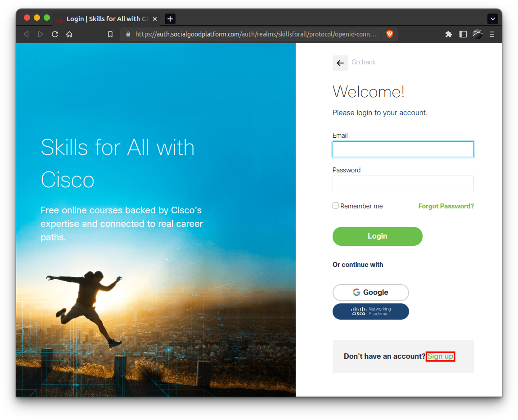This screenshot has width=518, height=420.
Task: Click the Go back arrow icon
Action: click(340, 63)
